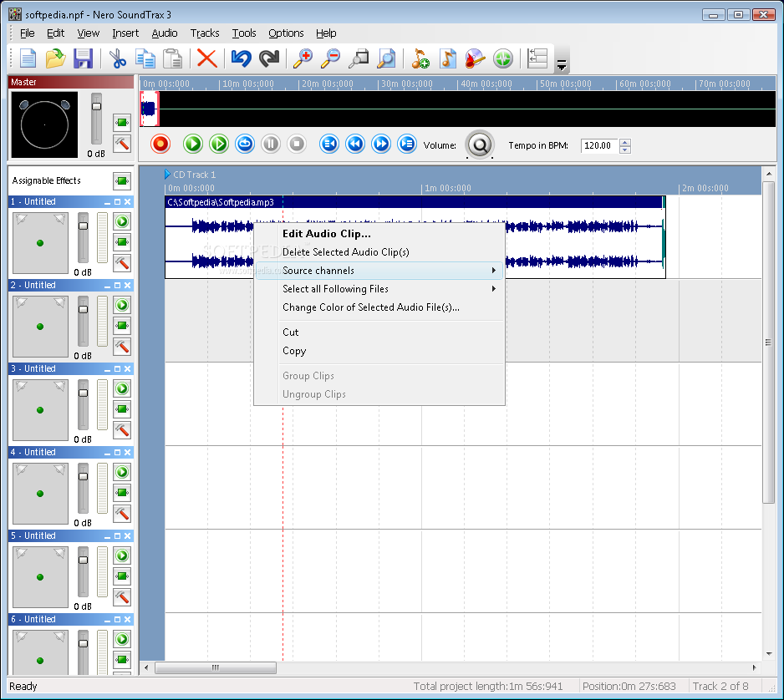
Task: Click the blue fast-forward button
Action: click(x=381, y=144)
